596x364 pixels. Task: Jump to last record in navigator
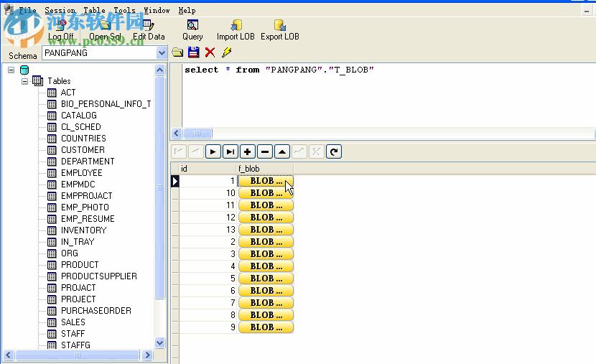coord(231,151)
